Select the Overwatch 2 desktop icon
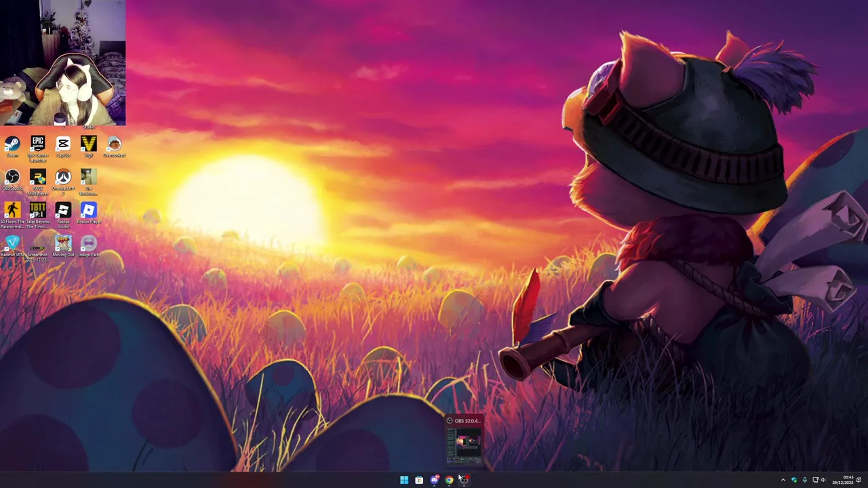The height and width of the screenshot is (488, 868). [x=63, y=182]
